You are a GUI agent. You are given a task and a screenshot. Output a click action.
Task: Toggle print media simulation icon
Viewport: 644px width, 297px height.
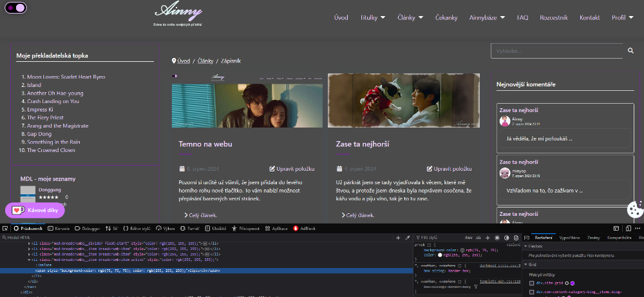pos(516,238)
